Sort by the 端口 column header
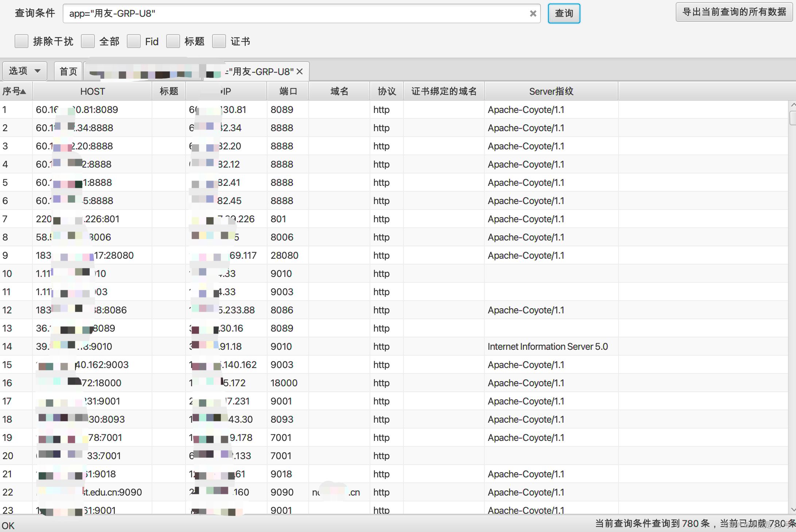Image resolution: width=796 pixels, height=532 pixels. pos(288,91)
